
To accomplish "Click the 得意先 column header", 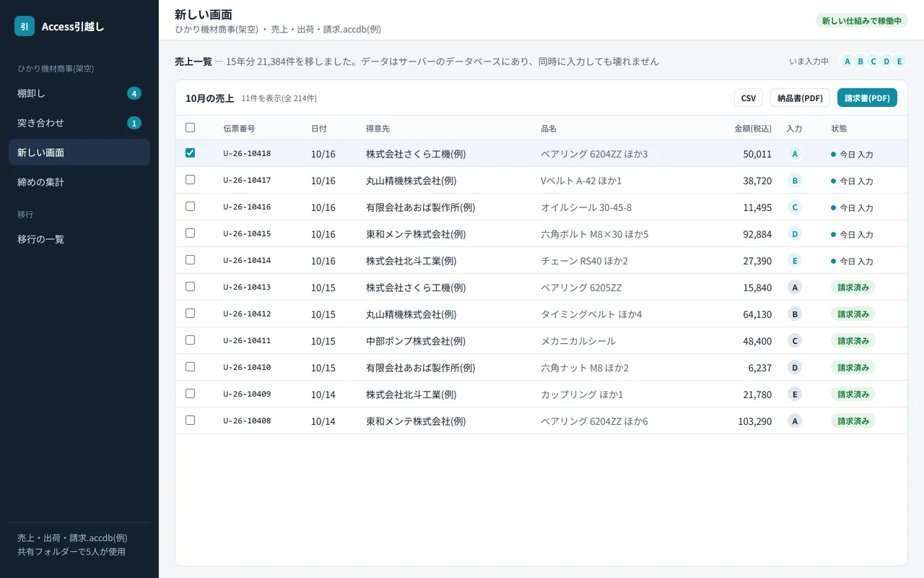I will (x=378, y=129).
